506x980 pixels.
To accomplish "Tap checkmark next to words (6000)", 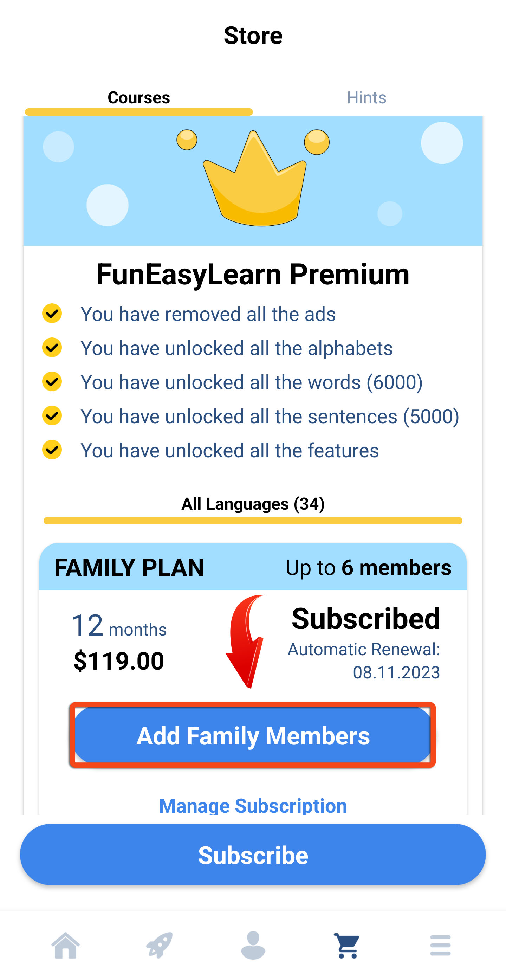I will point(52,382).
